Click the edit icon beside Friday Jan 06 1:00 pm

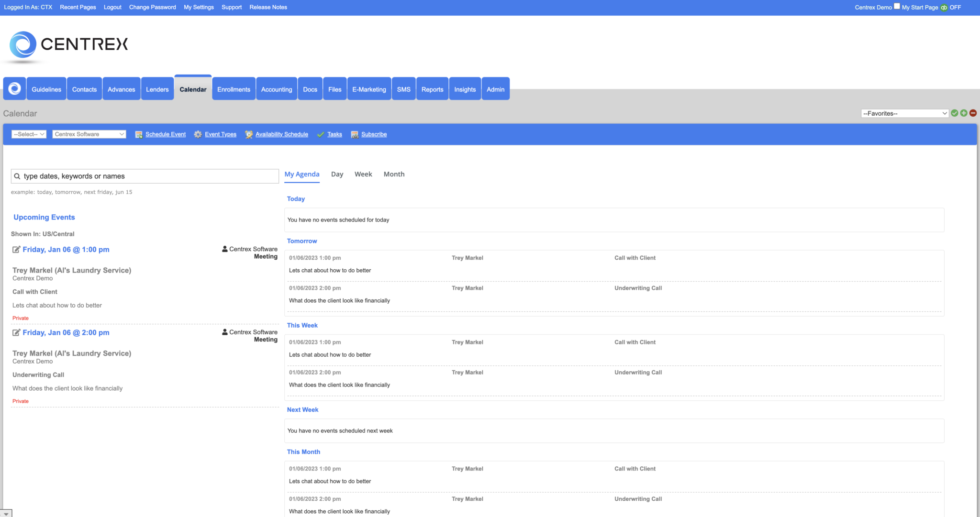[x=16, y=249]
